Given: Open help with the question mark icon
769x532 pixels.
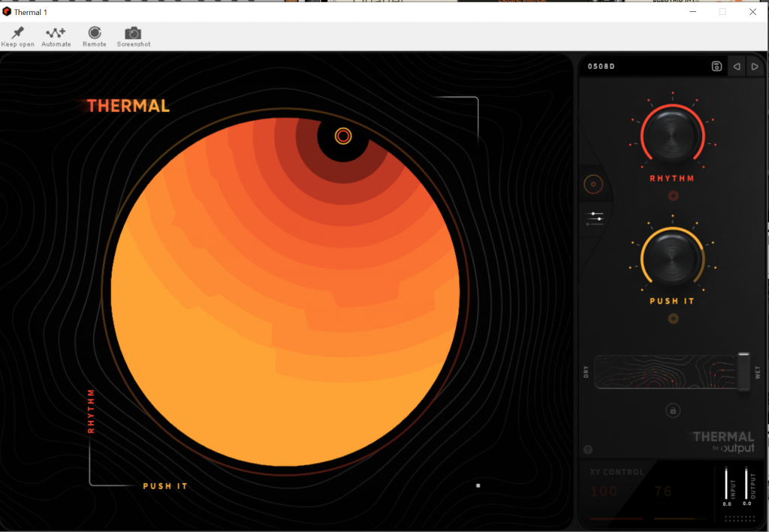Looking at the screenshot, I should [588, 449].
